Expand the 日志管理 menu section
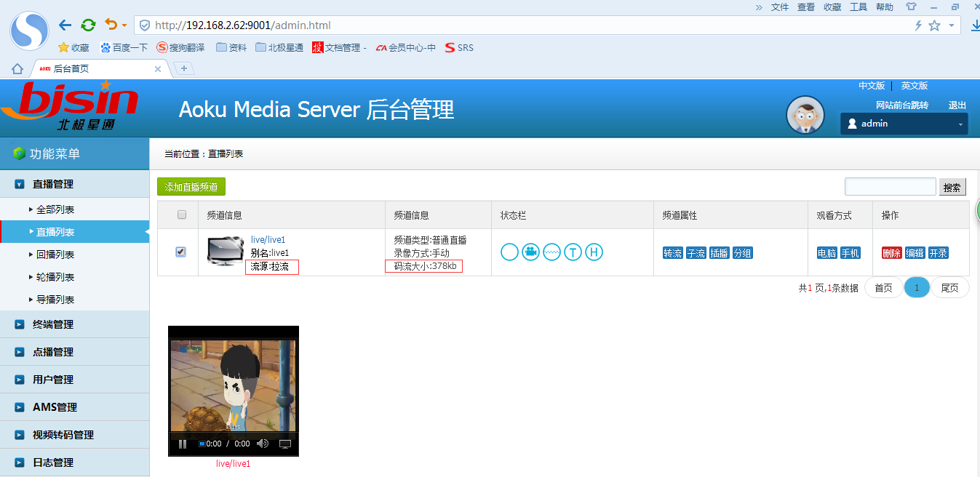980x477 pixels. (x=74, y=462)
